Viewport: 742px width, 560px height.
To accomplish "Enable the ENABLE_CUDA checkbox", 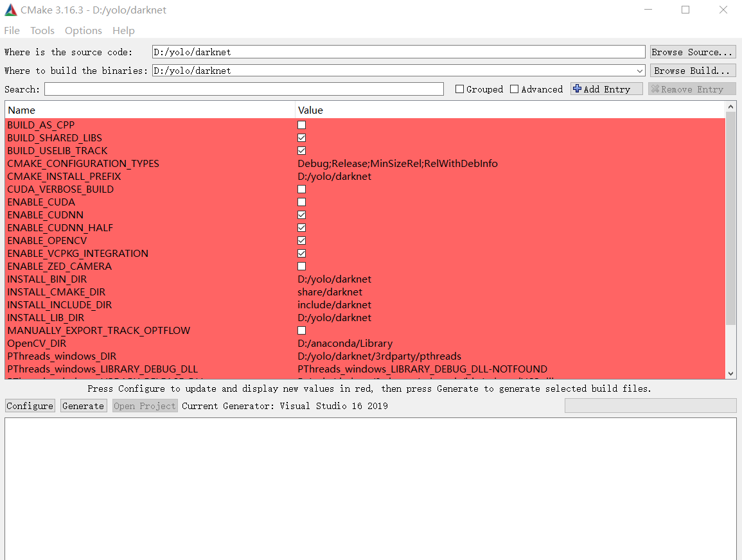I will tap(301, 202).
